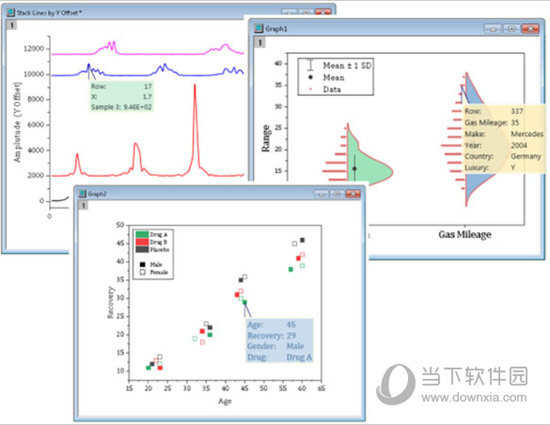Click the Stack Lines by Y Offset window icon

(x=11, y=13)
